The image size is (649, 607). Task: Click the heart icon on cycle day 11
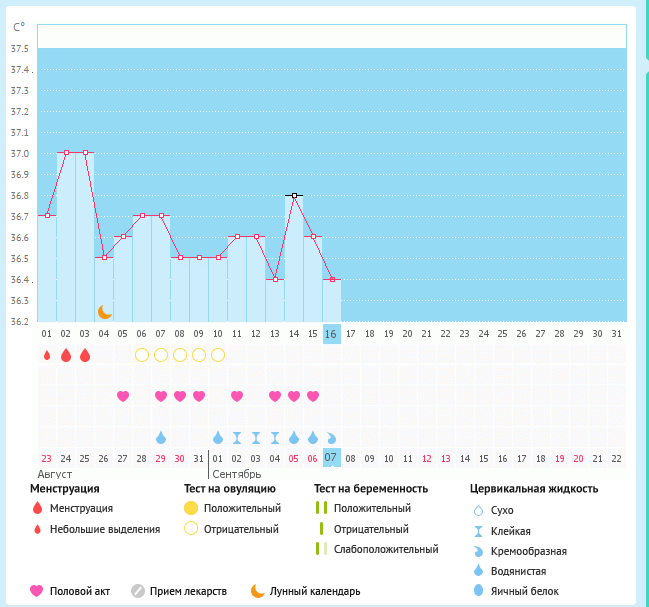[237, 396]
